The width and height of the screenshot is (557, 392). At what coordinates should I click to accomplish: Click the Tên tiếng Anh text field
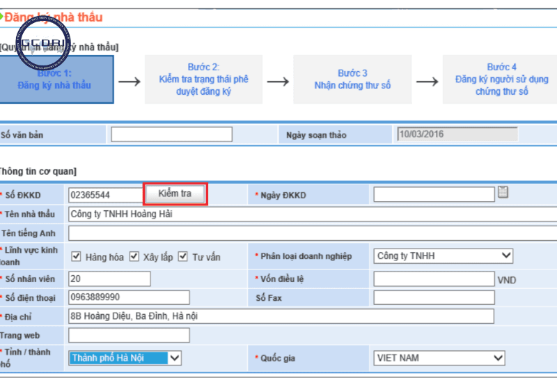pos(312,233)
